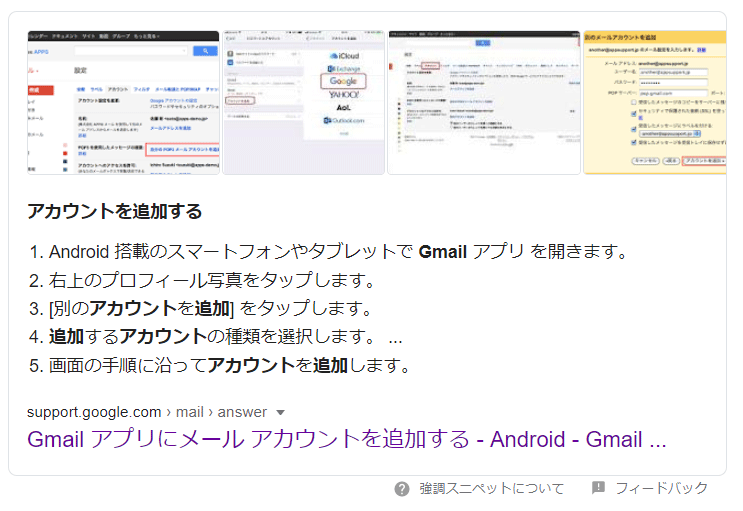Expand the dropdown arrow next to support.google.com
This screenshot has height=511, width=743.
pos(280,412)
